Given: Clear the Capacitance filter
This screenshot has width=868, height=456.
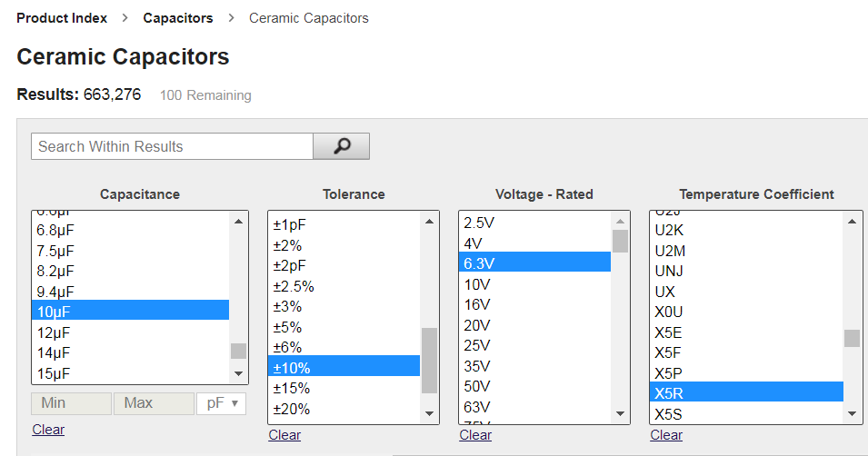Looking at the screenshot, I should (x=48, y=430).
